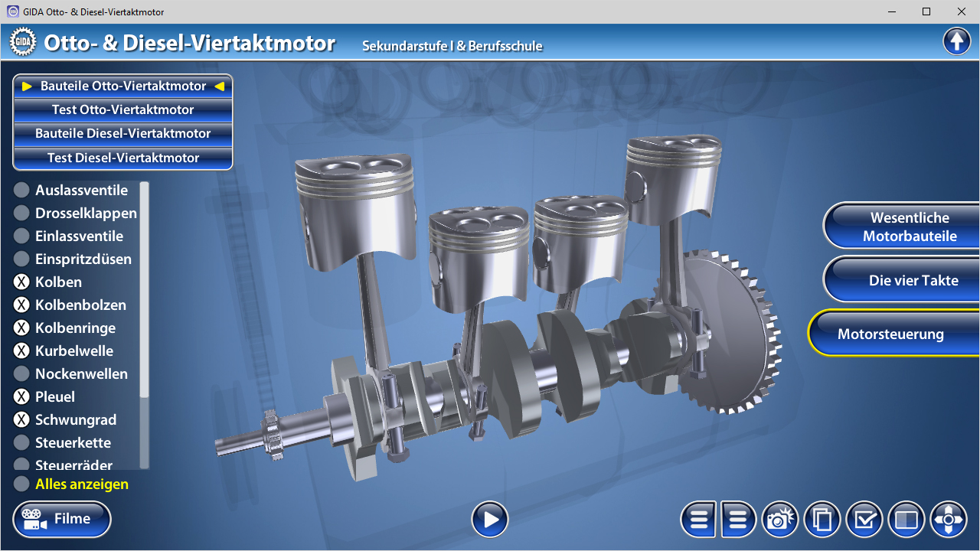Click the GIDA gear logo

[23, 42]
